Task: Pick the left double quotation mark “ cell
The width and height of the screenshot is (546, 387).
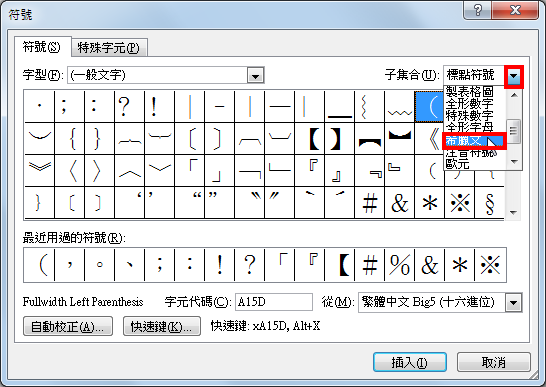Action: [x=189, y=203]
